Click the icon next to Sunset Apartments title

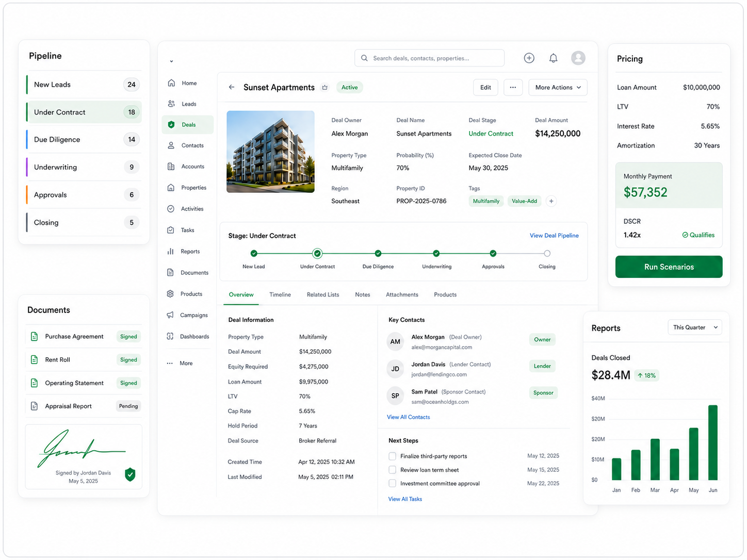324,88
